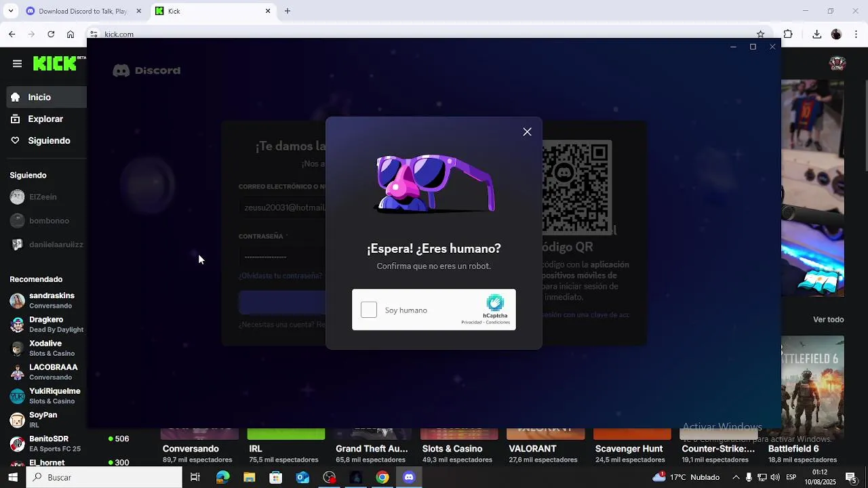868x488 pixels.
Task: Open the VALORANT category
Action: click(532, 449)
